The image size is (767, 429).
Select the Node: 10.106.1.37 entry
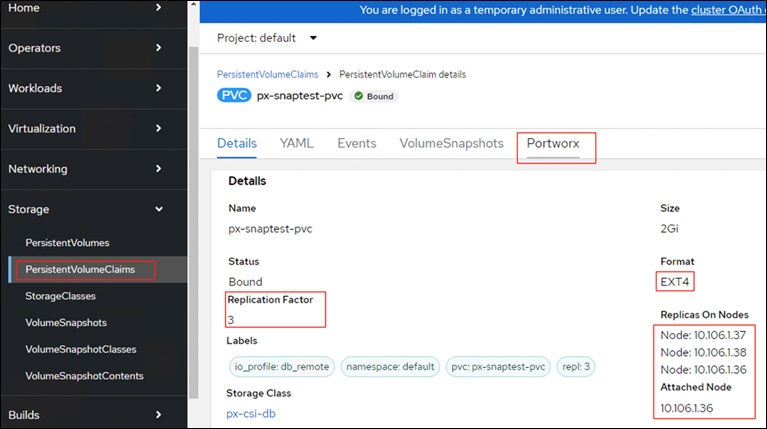(703, 335)
